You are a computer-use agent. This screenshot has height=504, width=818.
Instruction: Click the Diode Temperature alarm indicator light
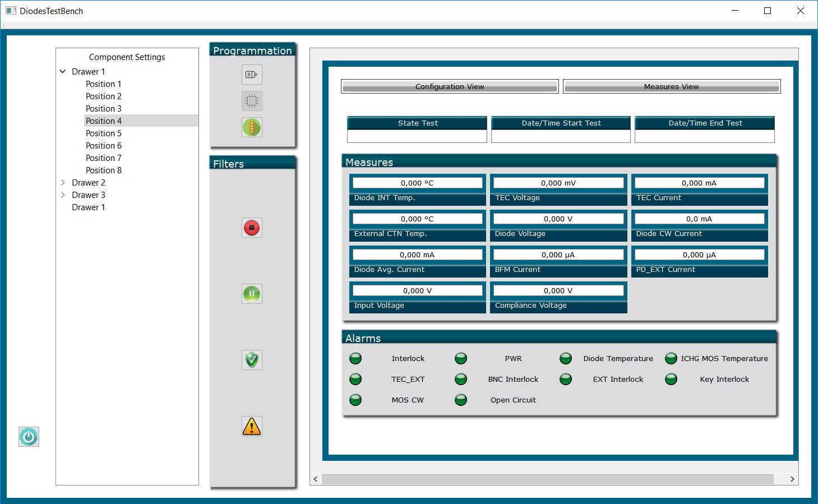(x=566, y=358)
